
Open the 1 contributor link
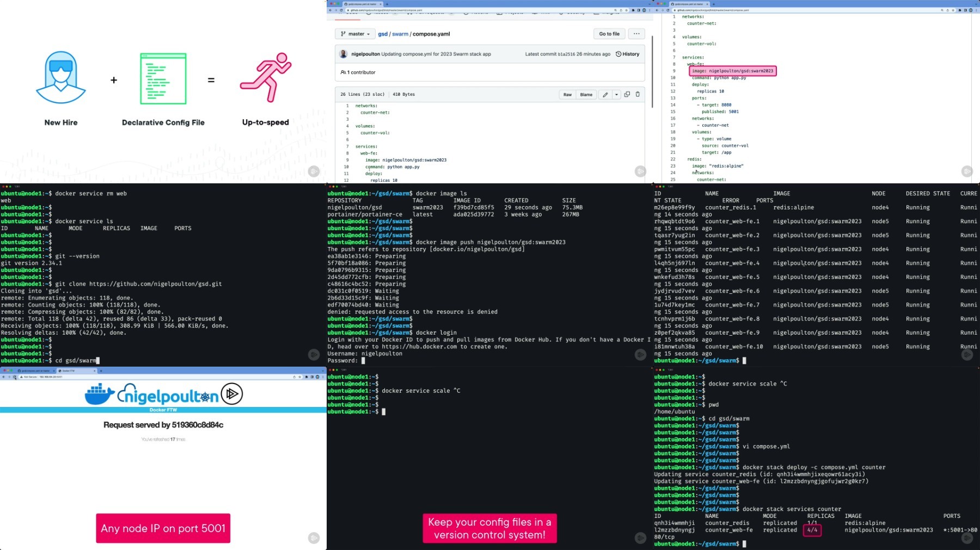358,72
